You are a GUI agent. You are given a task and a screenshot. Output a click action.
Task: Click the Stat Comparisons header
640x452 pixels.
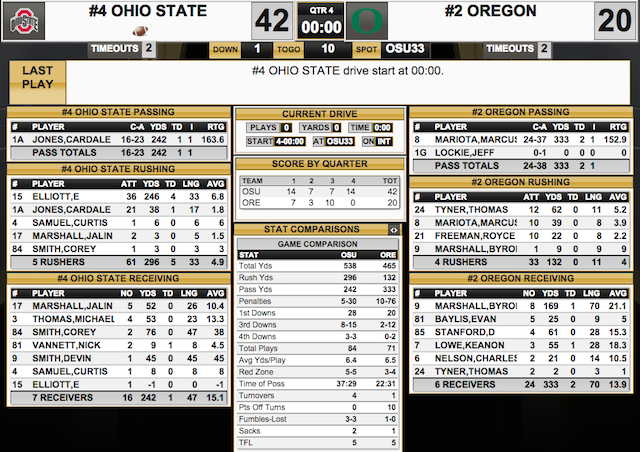[x=312, y=229]
